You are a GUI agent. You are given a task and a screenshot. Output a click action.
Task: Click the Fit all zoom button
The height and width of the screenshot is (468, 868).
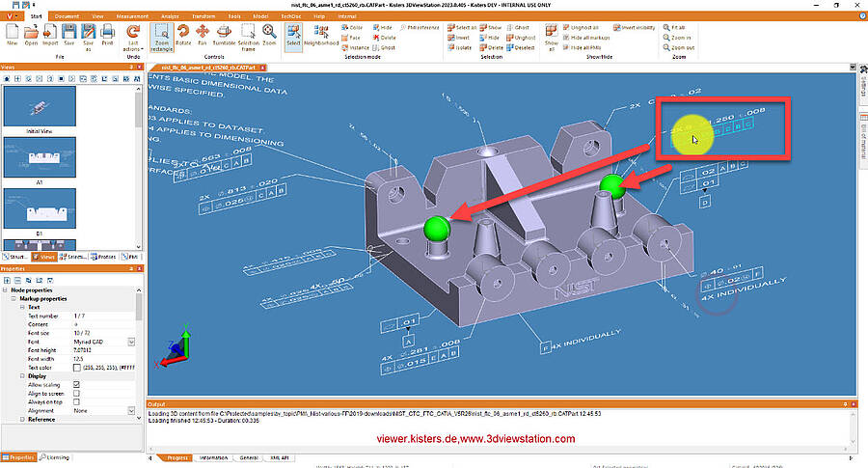pos(674,27)
